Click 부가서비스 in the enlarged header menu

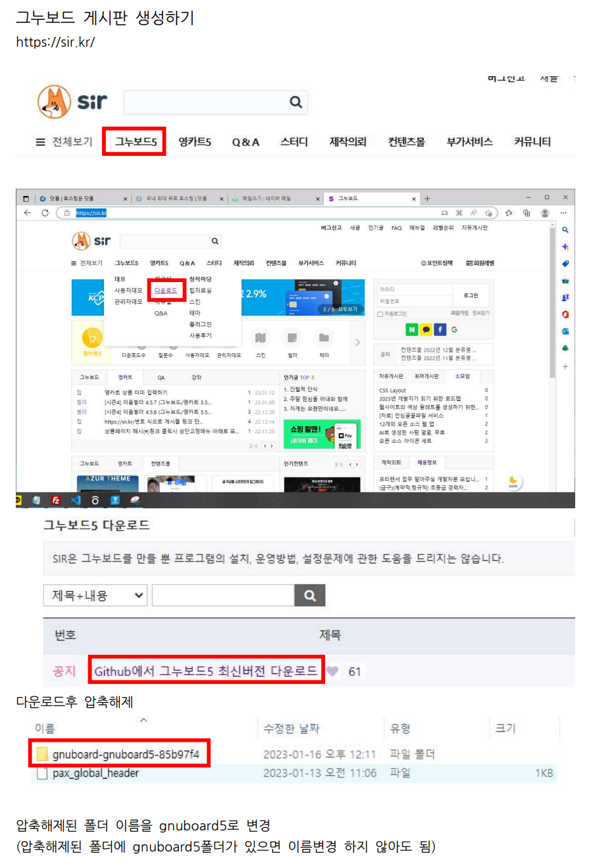tap(470, 142)
